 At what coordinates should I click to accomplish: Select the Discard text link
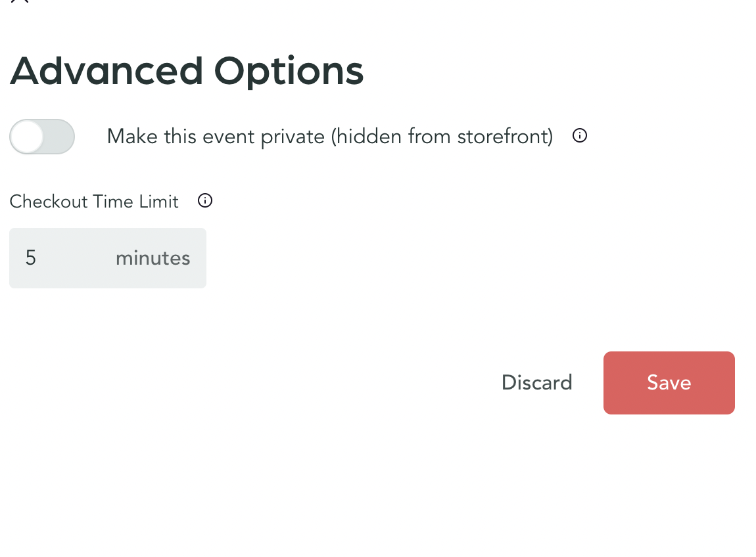[536, 383]
